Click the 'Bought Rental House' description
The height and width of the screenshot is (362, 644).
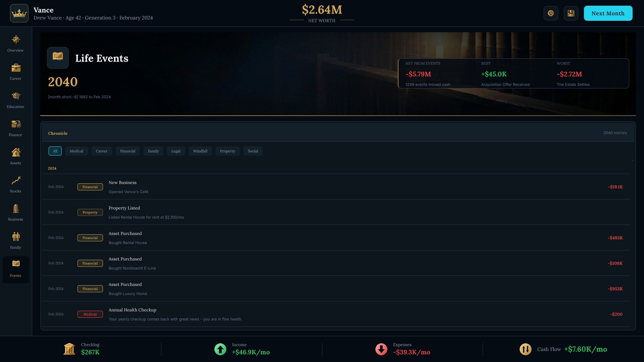tap(128, 243)
